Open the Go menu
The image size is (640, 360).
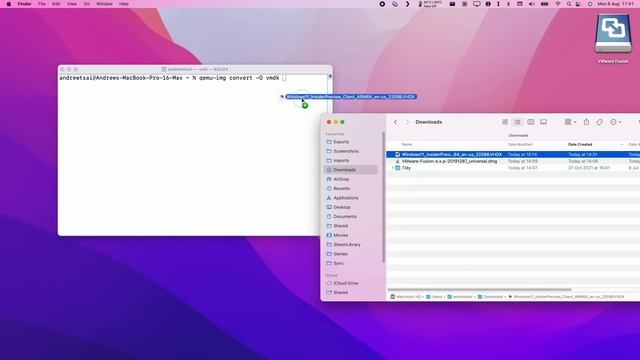[87, 4]
